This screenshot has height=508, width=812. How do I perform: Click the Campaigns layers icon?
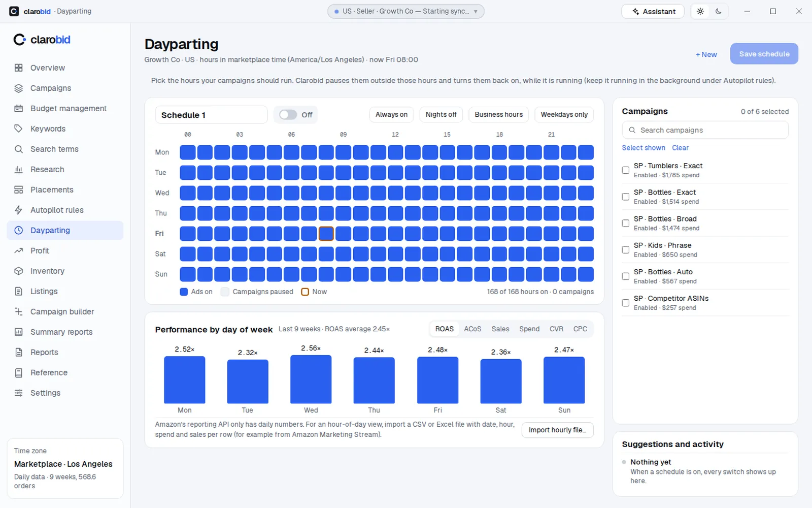point(19,88)
